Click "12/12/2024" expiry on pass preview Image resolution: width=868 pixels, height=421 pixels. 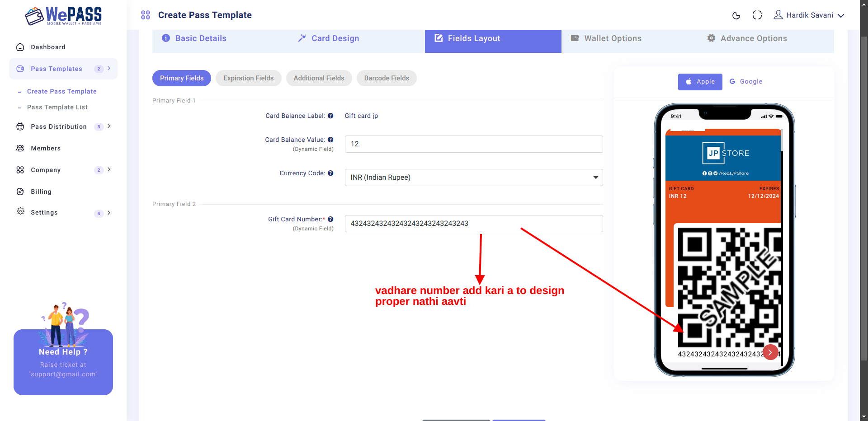[x=764, y=196]
